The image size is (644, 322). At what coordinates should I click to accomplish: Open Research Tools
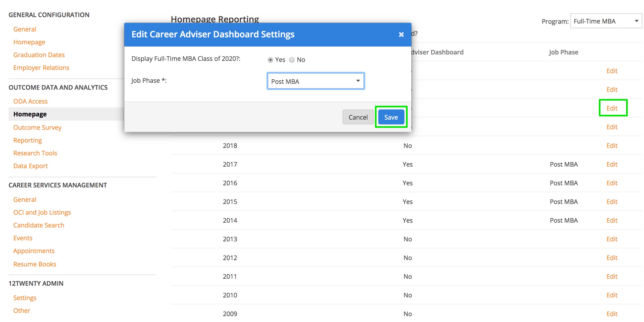click(x=35, y=153)
